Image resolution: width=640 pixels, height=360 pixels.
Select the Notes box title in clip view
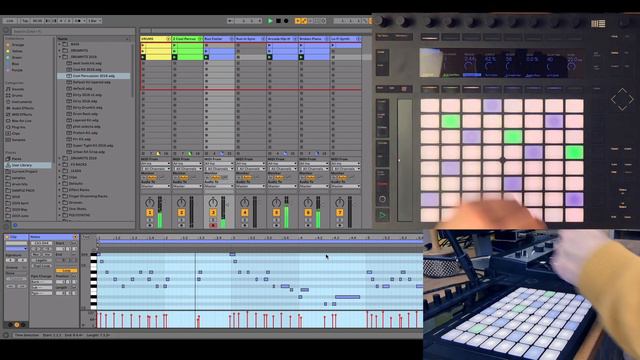pyautogui.click(x=53, y=237)
